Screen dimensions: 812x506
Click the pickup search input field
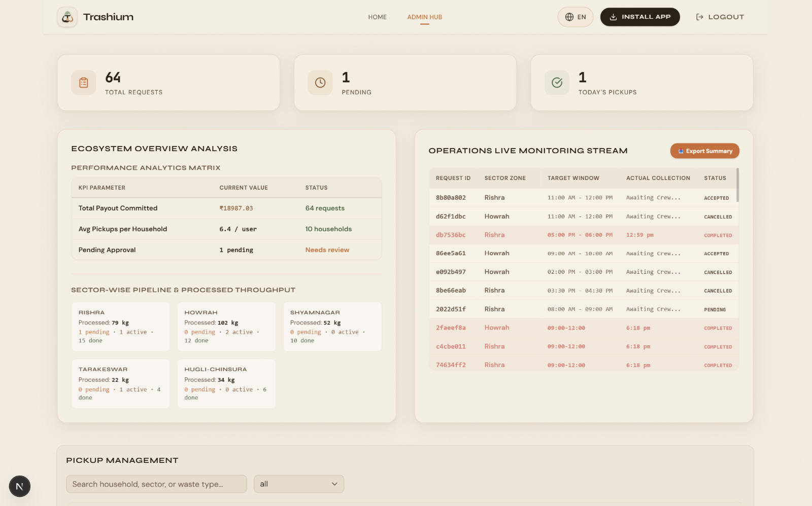156,484
